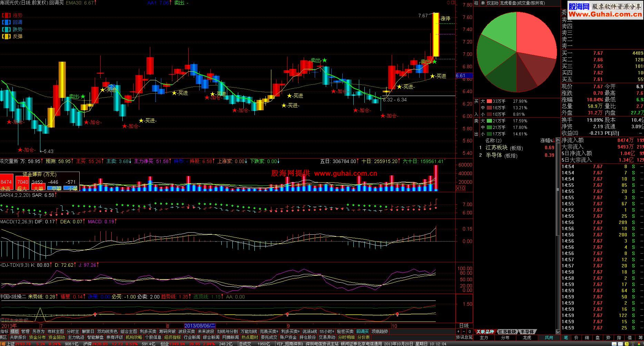Select the 顶底趋势 indicator tab

380,332
